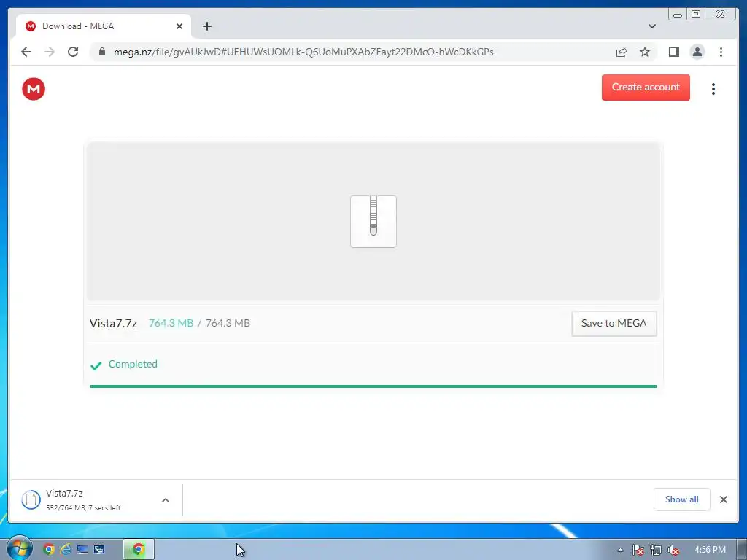This screenshot has width=747, height=560.
Task: Expand options arrow for Vista7.7z download
Action: [166, 500]
